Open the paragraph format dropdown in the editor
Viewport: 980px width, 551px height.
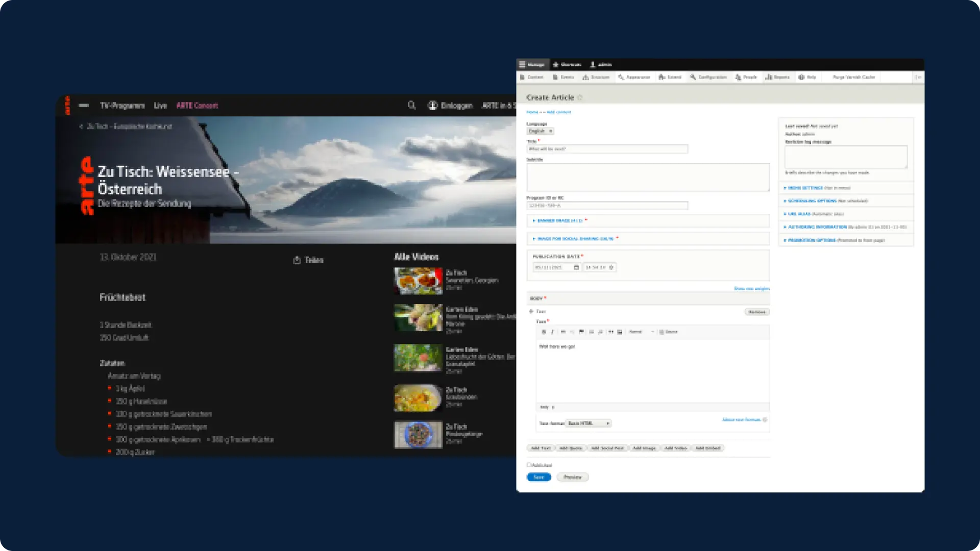(641, 332)
